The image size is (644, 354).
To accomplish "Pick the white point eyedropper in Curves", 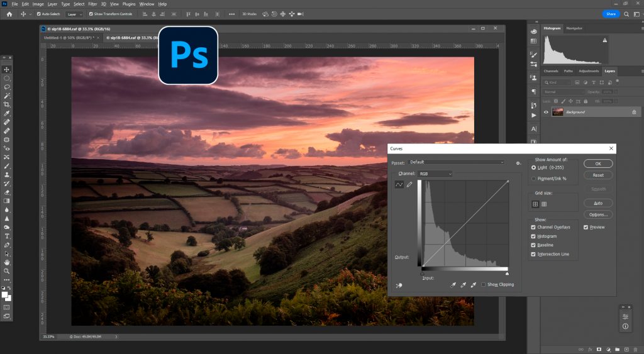I will pos(473,285).
